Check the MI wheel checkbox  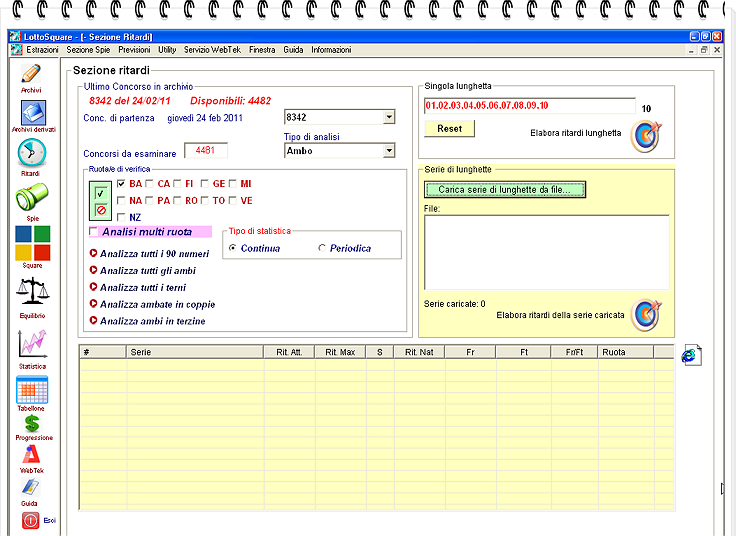point(232,184)
